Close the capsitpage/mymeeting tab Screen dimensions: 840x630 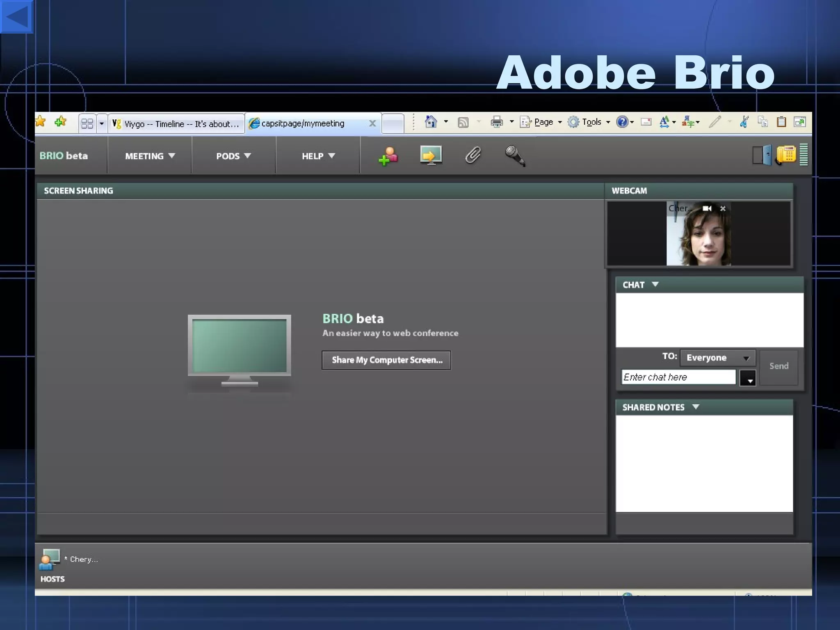pyautogui.click(x=372, y=123)
